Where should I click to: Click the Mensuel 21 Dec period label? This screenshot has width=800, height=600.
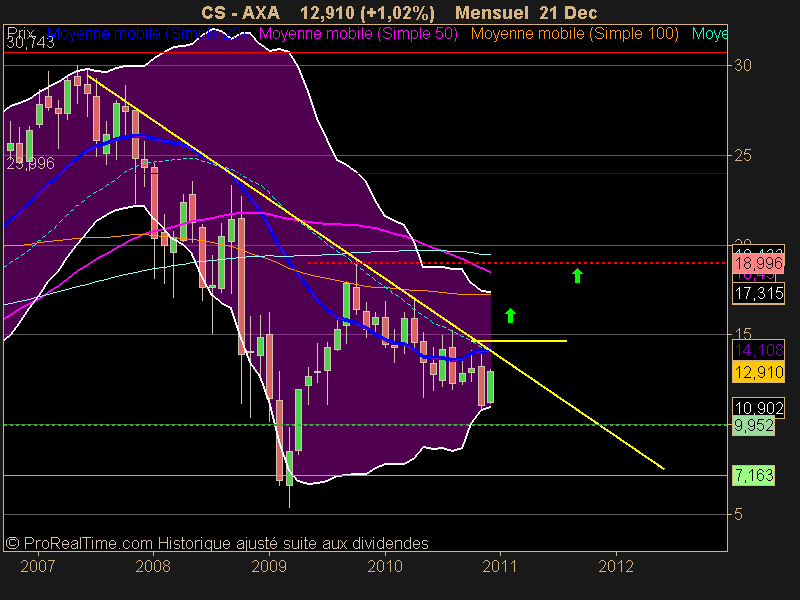(526, 13)
